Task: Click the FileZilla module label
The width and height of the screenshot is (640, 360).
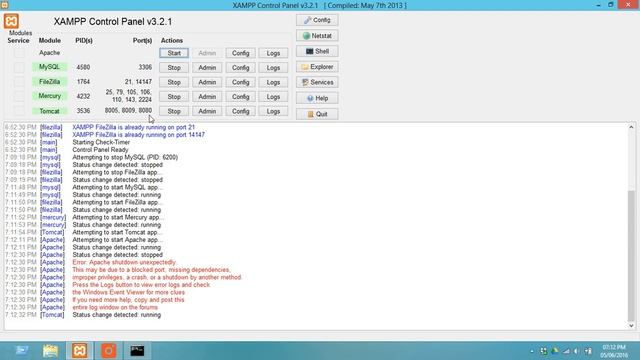Action: (x=49, y=82)
